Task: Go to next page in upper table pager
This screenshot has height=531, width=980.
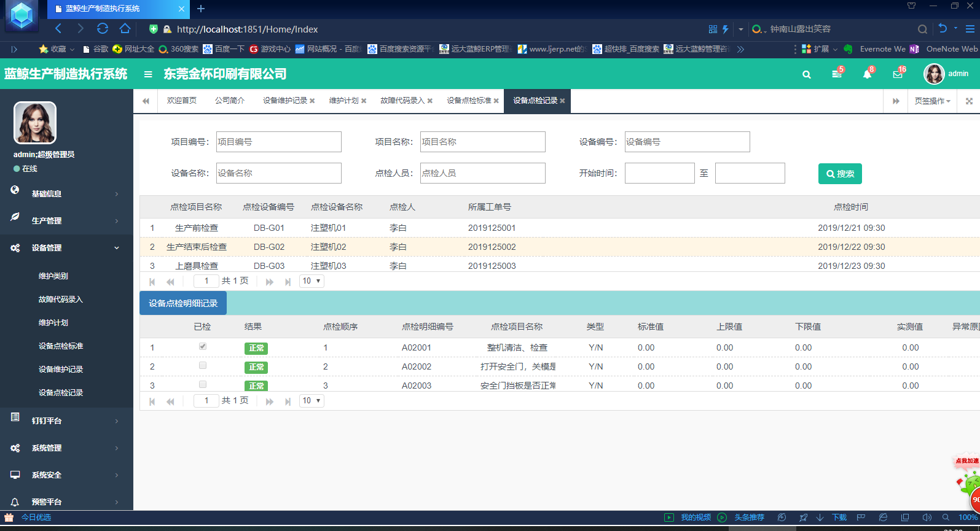Action: pyautogui.click(x=269, y=282)
